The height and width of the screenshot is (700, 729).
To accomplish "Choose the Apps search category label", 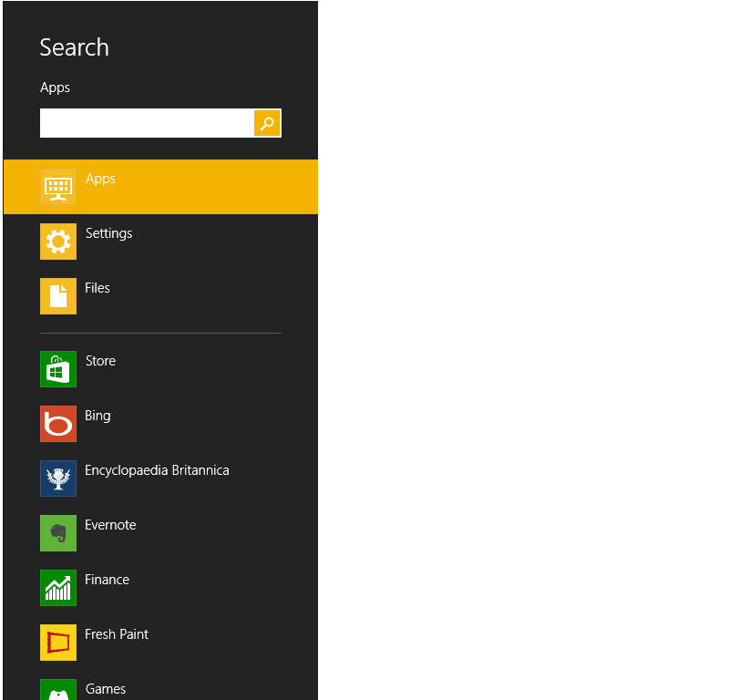I will [x=100, y=179].
